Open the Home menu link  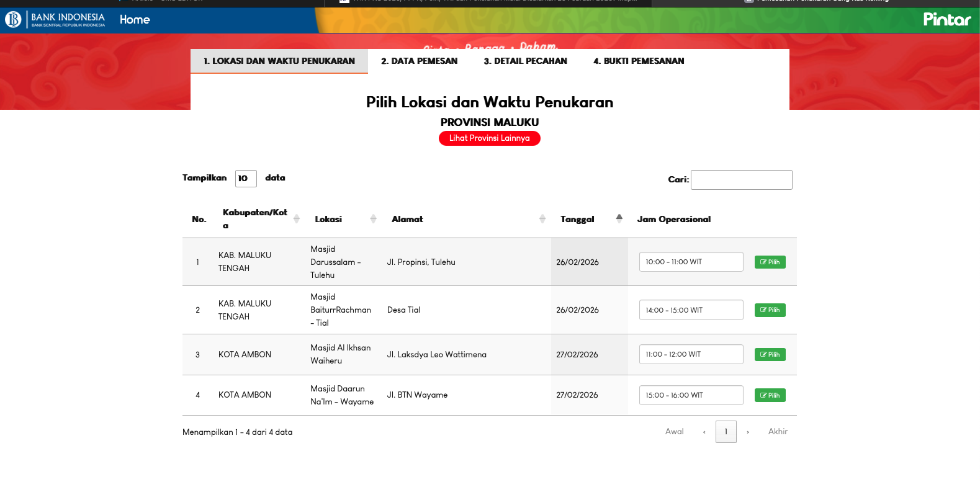pos(135,20)
